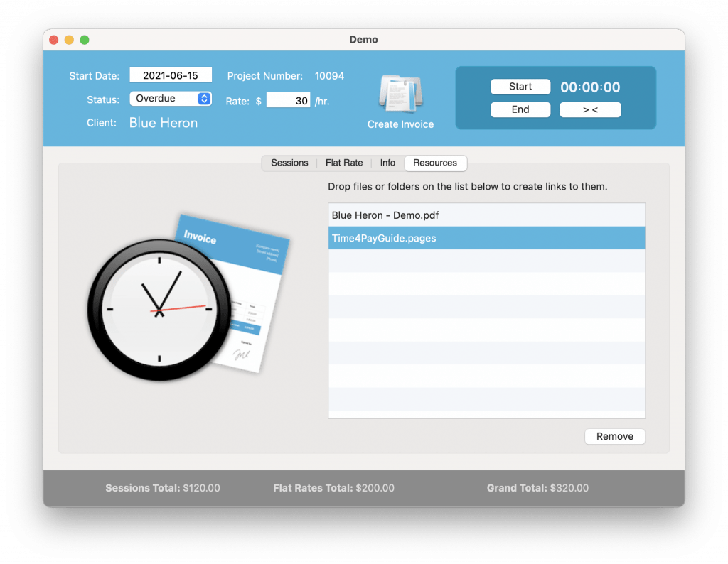
Task: Start the timer with the Start button
Action: (520, 86)
